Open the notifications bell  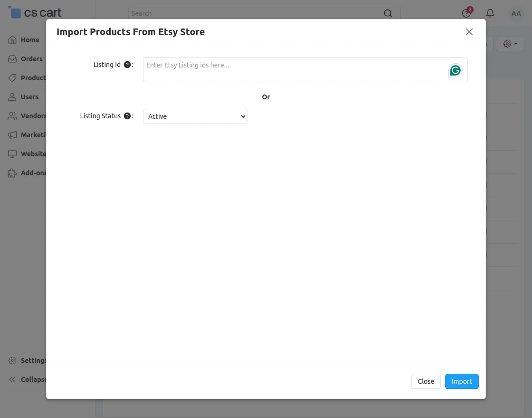[490, 13]
